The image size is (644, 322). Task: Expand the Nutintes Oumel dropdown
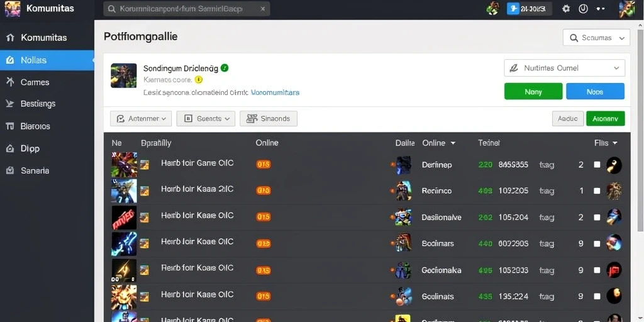click(564, 68)
